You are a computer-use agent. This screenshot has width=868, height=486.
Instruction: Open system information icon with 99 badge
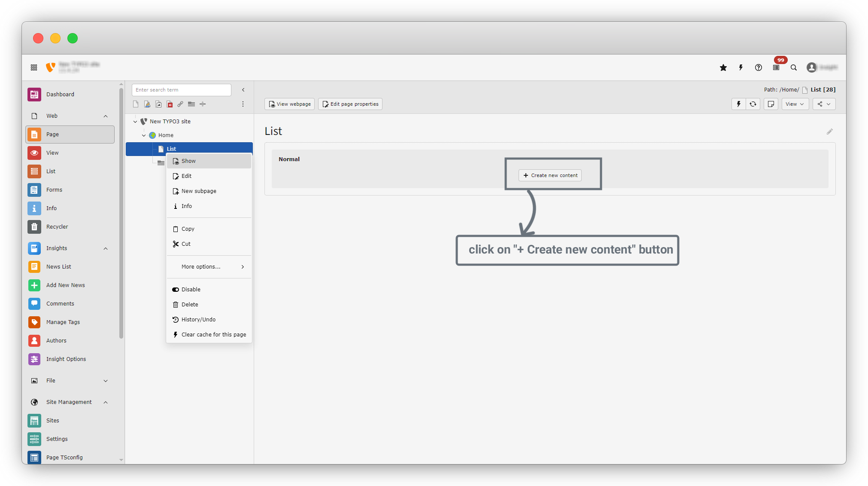click(776, 67)
